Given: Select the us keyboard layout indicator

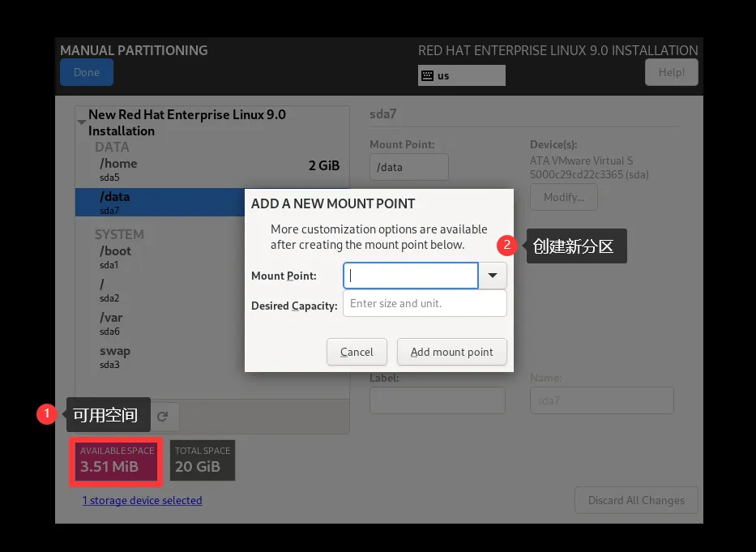Looking at the screenshot, I should tap(461, 75).
